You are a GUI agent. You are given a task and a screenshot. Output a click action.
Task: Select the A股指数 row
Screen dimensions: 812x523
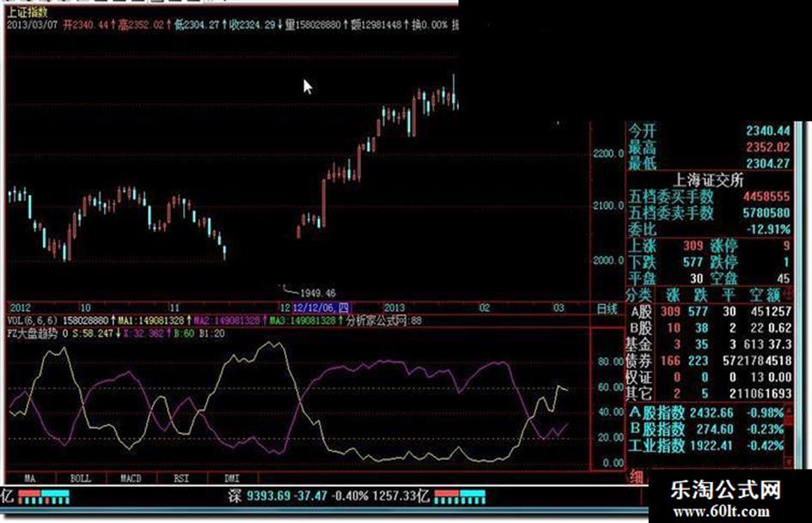point(706,413)
